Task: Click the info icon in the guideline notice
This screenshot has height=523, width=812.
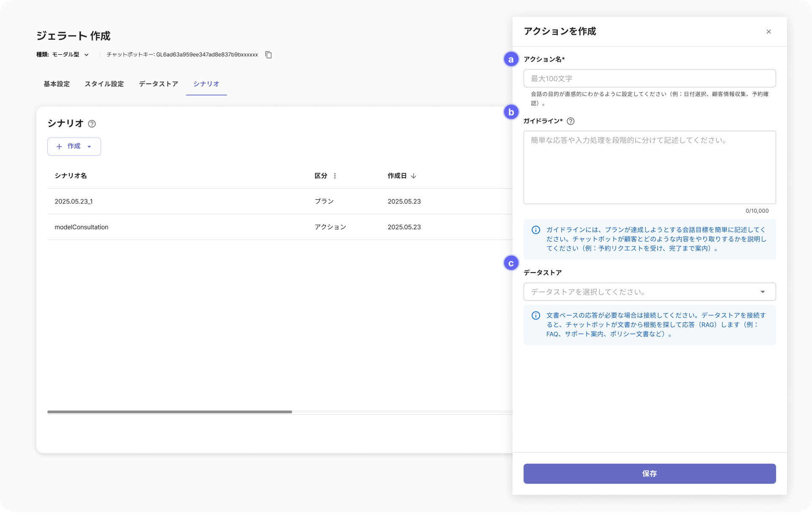Action: [x=535, y=230]
